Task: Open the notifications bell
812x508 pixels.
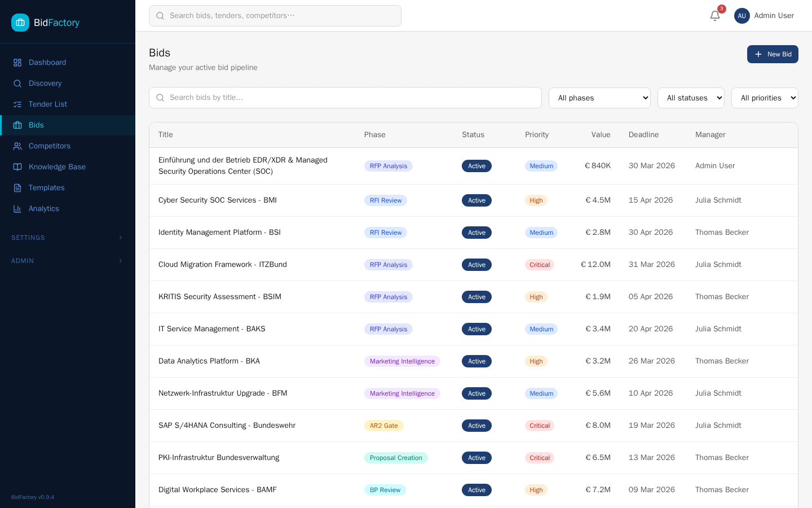Action: [x=715, y=16]
